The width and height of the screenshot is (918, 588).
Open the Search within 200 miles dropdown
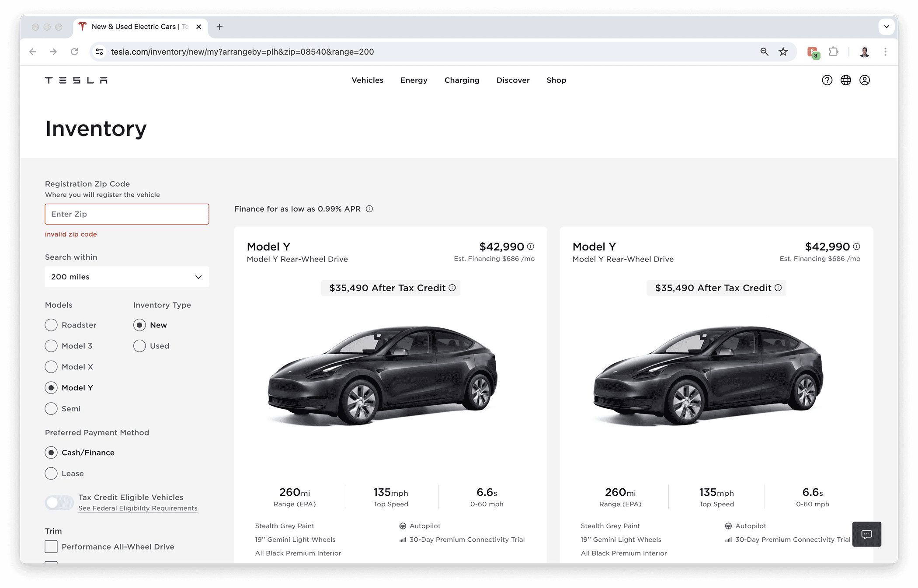(x=127, y=277)
